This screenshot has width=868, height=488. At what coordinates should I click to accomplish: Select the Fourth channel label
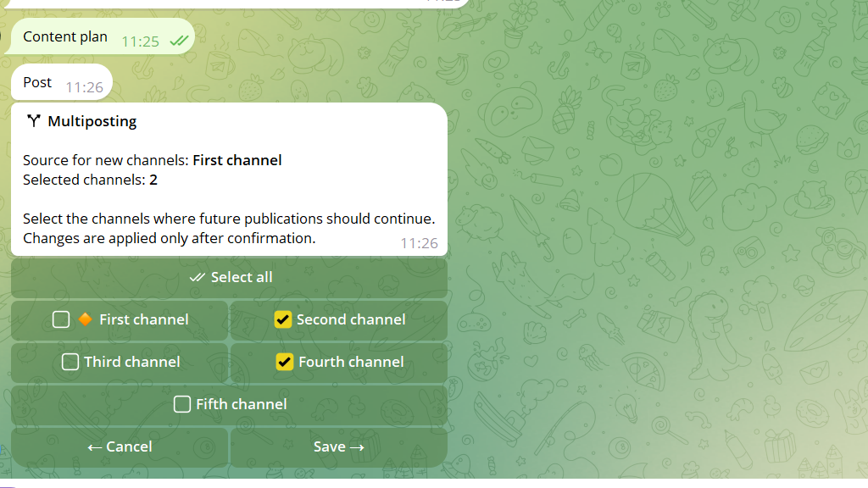pos(351,362)
